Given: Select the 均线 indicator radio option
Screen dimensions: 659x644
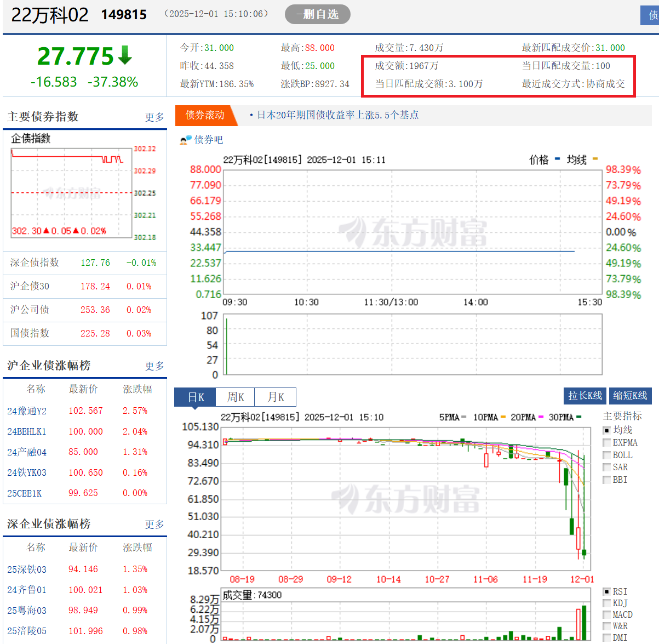Looking at the screenshot, I should click(x=606, y=430).
